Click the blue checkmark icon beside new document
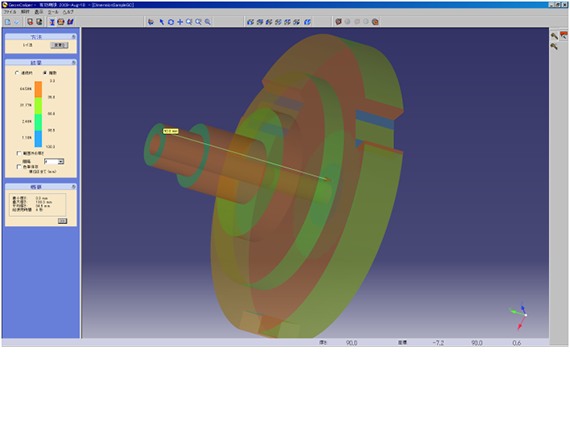Viewport: 570px width, 427px height. [x=16, y=22]
